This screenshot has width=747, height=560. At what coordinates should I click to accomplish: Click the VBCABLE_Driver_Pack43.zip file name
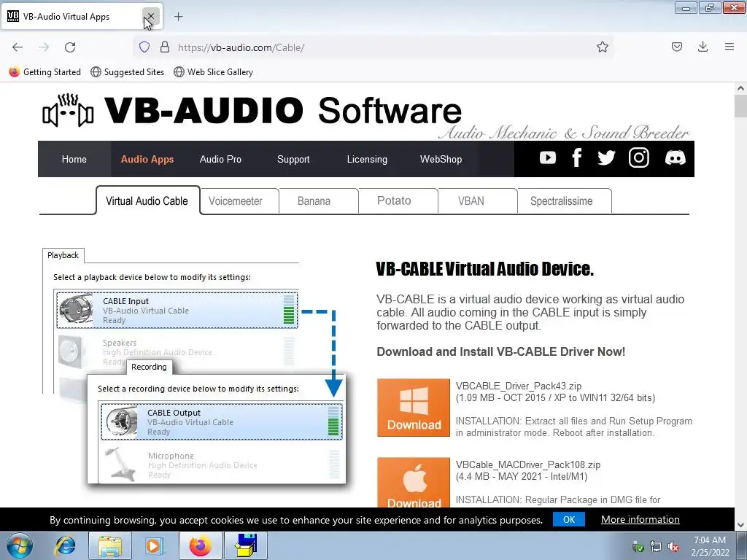tap(519, 386)
